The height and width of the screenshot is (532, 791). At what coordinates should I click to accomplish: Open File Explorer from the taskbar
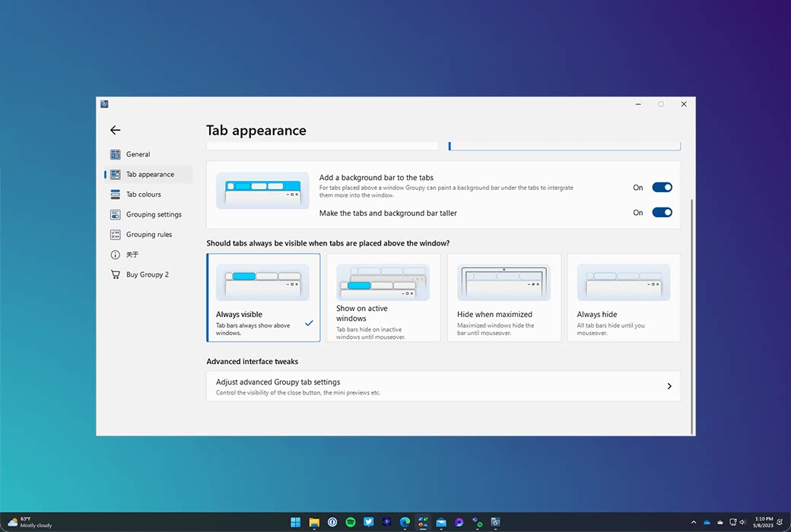[x=314, y=522]
